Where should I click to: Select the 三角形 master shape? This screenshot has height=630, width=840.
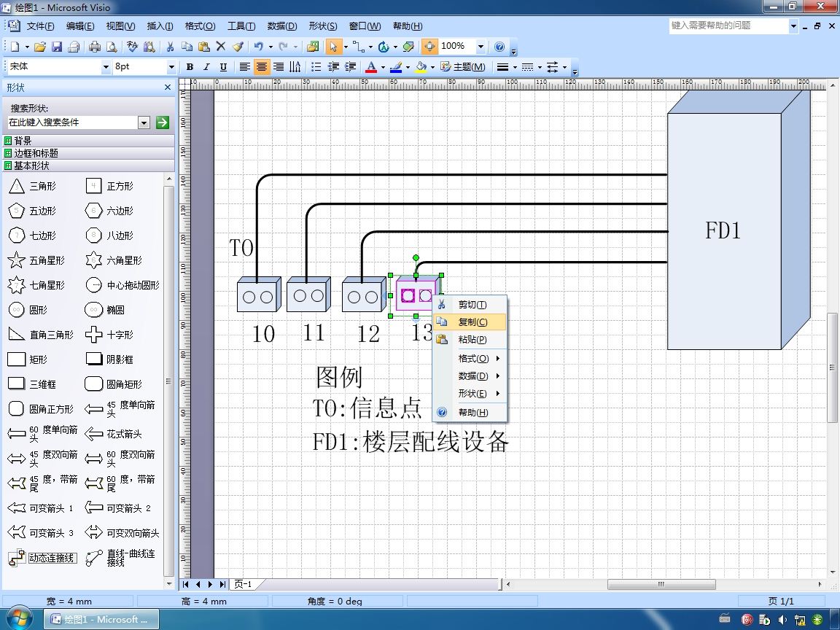point(34,186)
